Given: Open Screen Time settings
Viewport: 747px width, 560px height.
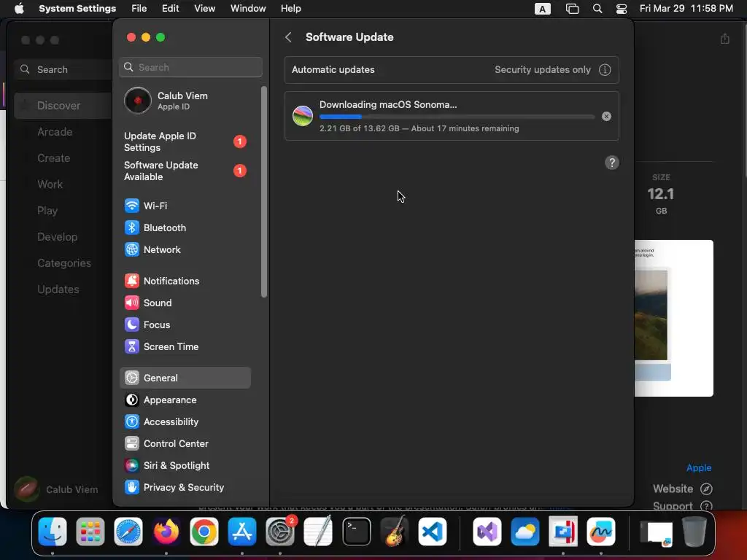Looking at the screenshot, I should (185, 346).
